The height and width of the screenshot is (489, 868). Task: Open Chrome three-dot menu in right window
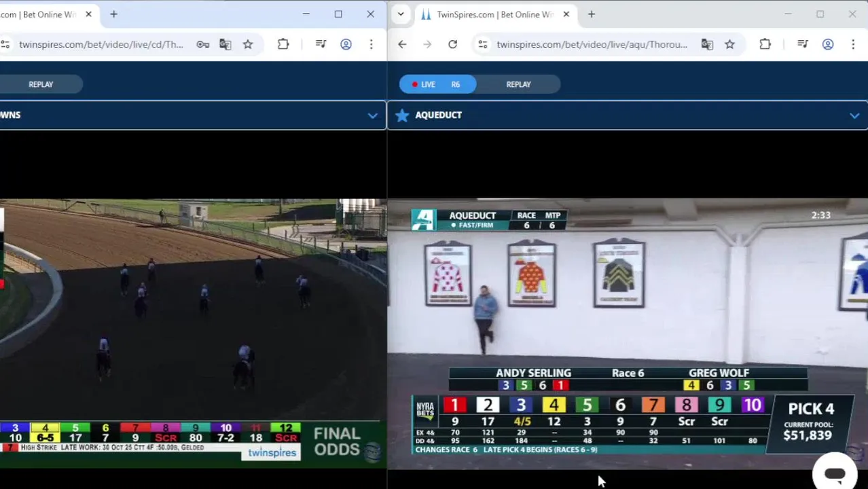(x=853, y=44)
